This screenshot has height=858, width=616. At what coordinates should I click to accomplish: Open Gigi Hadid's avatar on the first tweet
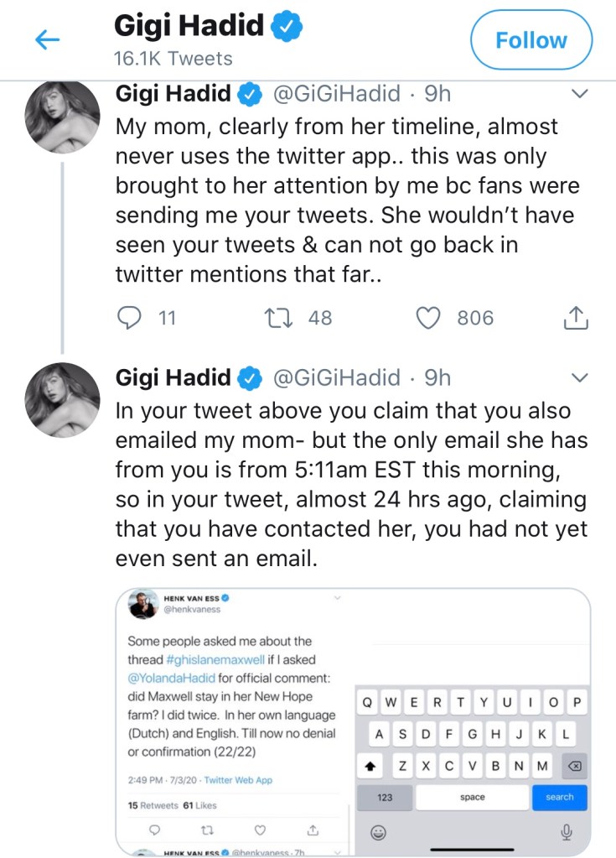64,118
